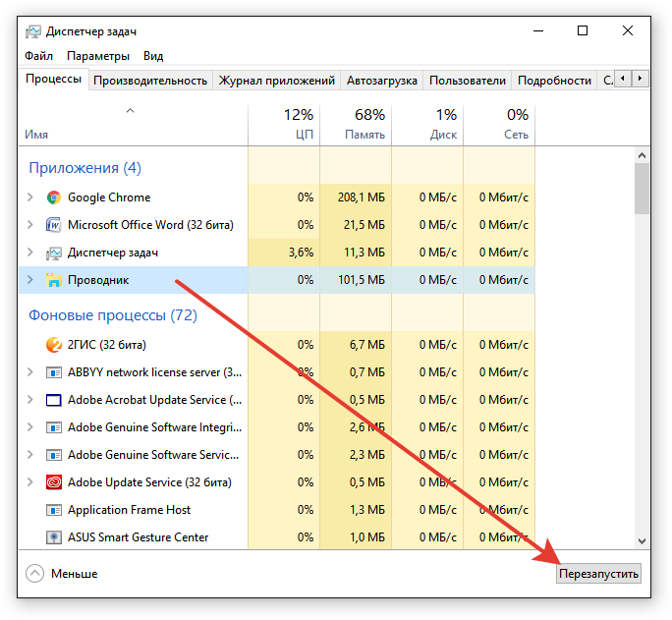Click the 2ГИС process icon
The height and width of the screenshot is (620, 672).
54,345
